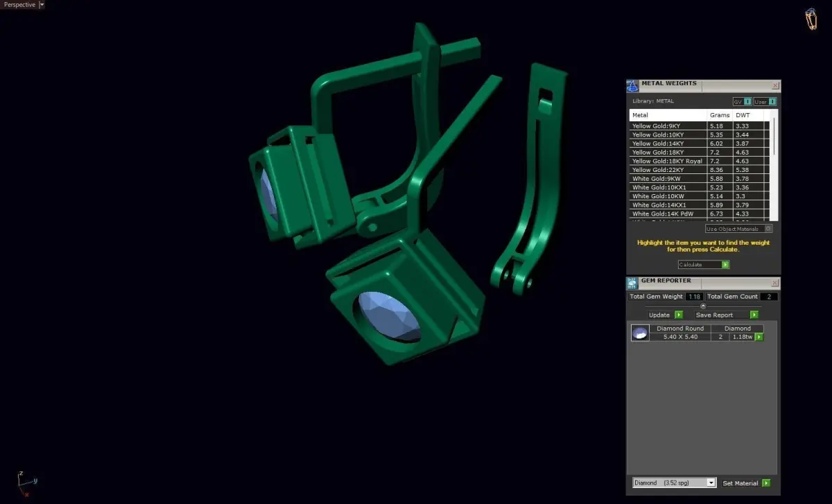Close the Gem Reporter panel
Viewport: 832px width, 504px height.
[x=775, y=283]
